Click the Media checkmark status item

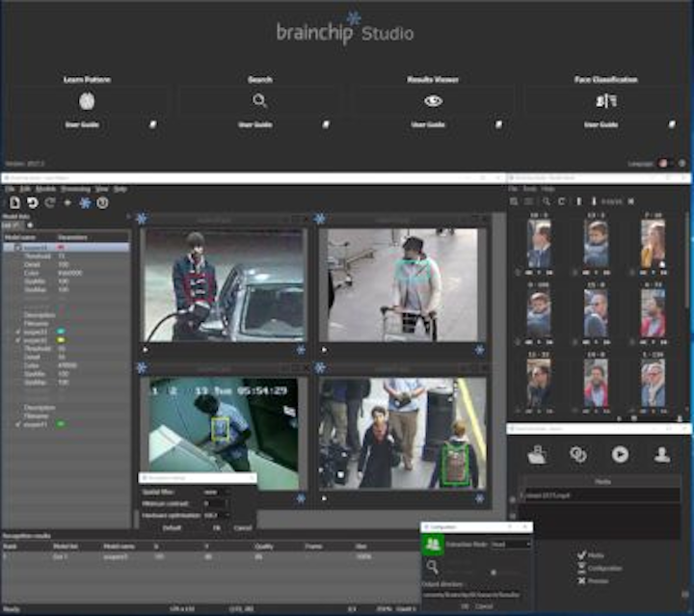(x=591, y=555)
